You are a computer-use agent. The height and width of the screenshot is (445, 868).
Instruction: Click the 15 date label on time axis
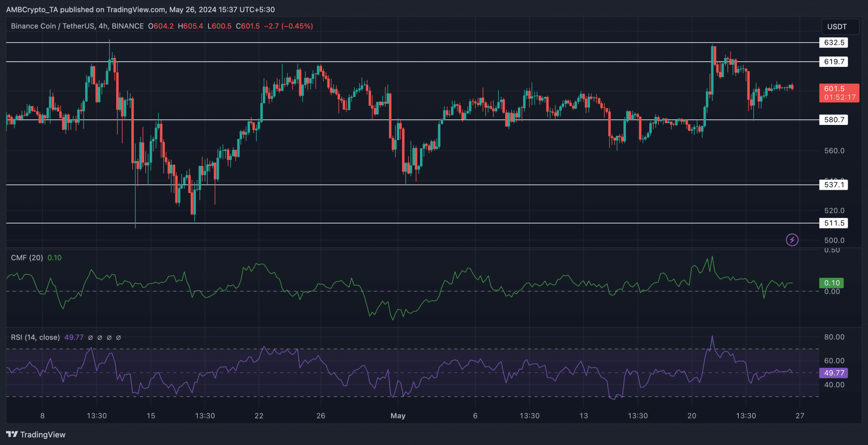[151, 416]
